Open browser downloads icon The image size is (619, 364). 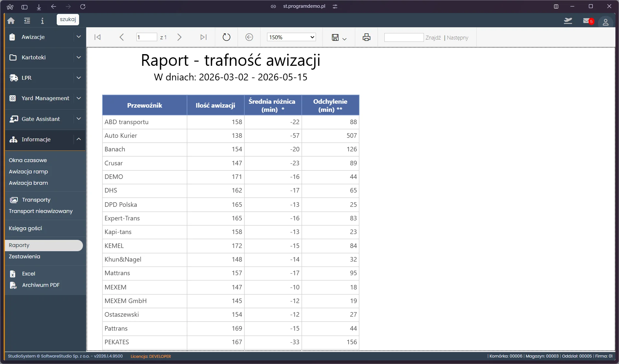tap(39, 7)
